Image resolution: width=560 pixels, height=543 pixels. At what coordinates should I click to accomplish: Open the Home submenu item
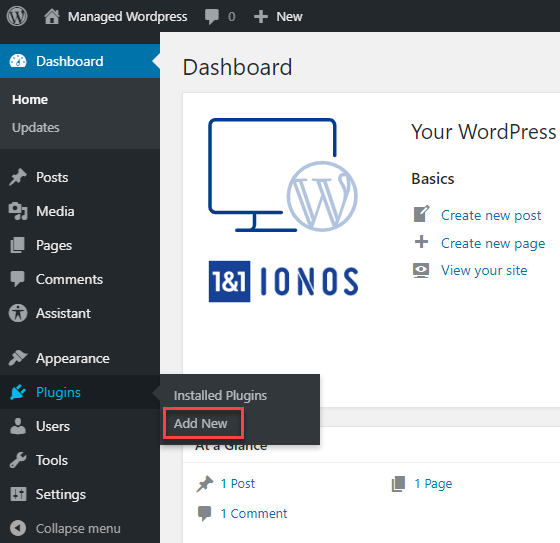click(x=30, y=100)
